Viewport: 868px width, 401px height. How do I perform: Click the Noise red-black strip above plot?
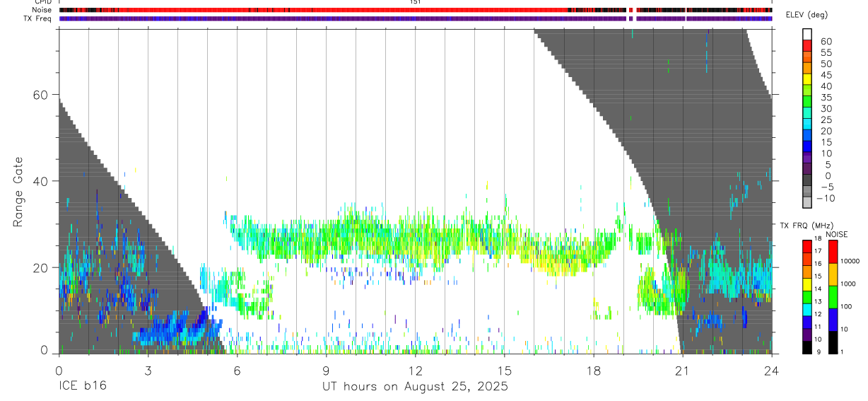(415, 10)
